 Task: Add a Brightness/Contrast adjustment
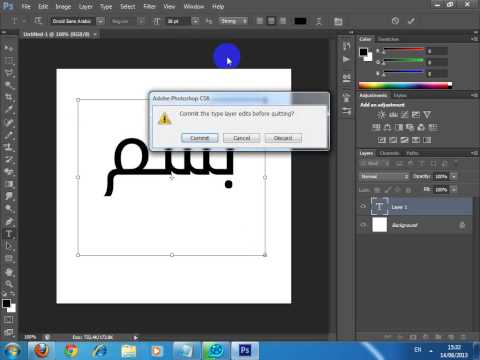tap(381, 115)
